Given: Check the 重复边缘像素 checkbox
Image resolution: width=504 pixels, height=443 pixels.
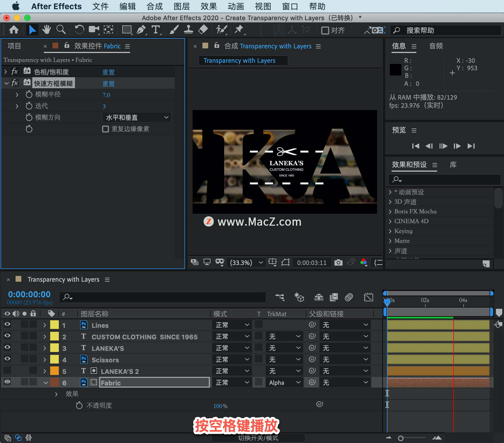Looking at the screenshot, I should pos(106,129).
